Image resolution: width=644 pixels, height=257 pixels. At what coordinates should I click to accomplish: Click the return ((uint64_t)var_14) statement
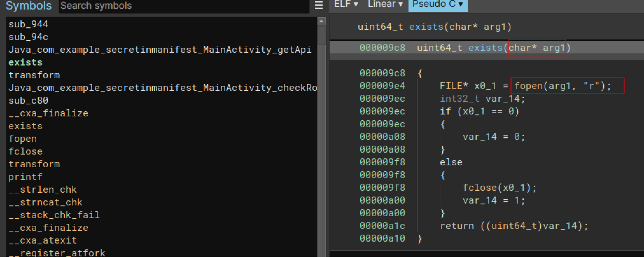(514, 225)
